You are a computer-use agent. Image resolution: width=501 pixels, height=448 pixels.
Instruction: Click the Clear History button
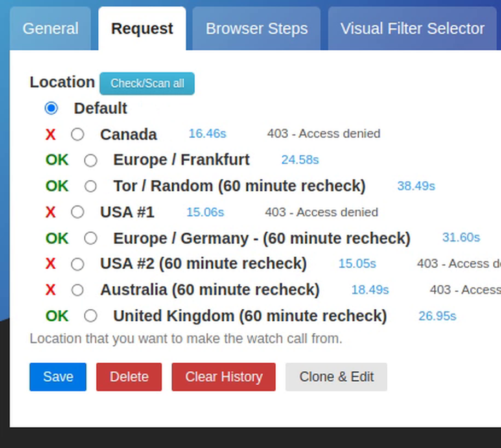224,377
